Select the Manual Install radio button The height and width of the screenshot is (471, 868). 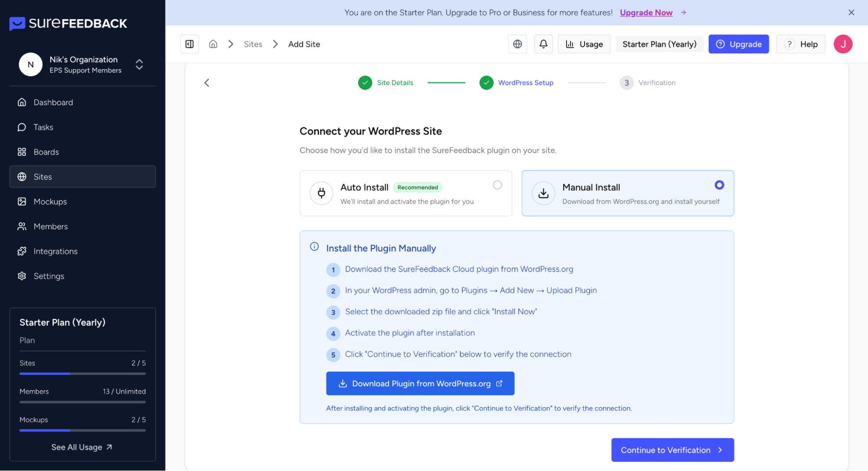(719, 185)
